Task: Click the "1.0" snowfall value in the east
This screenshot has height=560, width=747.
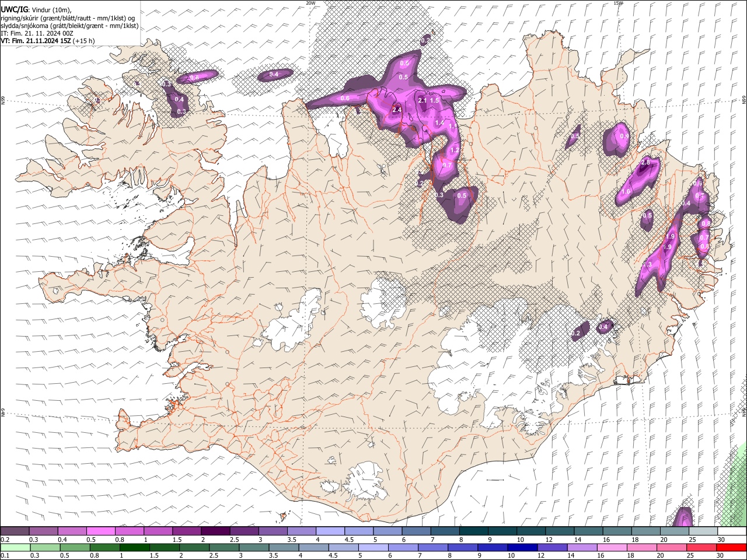Action: click(626, 191)
